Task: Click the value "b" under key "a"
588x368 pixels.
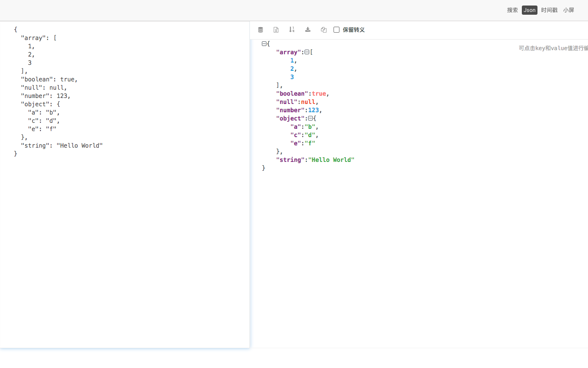Action: [310, 126]
